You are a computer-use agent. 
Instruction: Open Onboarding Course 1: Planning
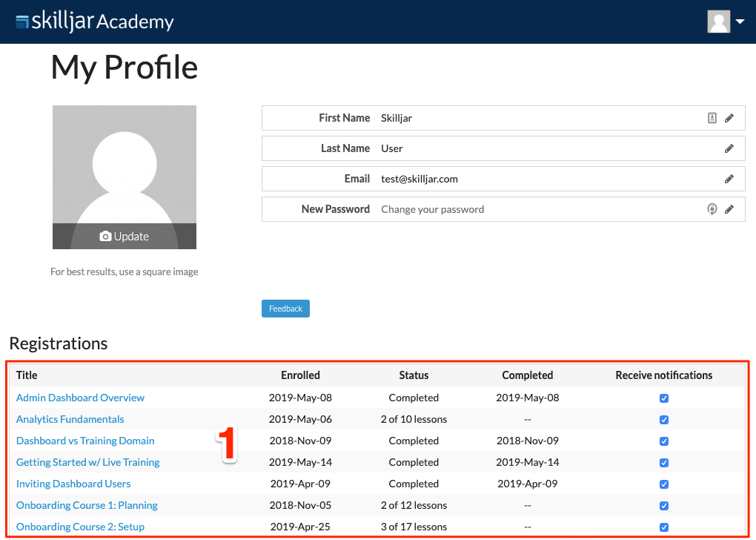point(87,505)
